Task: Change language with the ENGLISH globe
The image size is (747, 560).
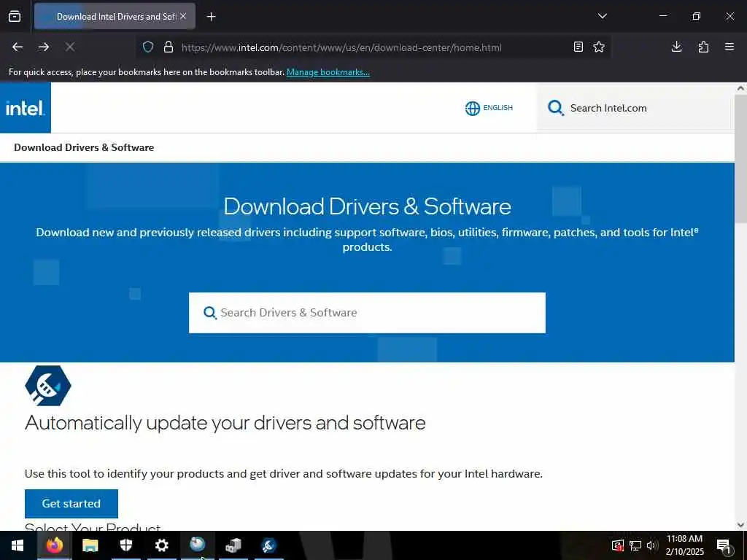Action: (x=489, y=108)
